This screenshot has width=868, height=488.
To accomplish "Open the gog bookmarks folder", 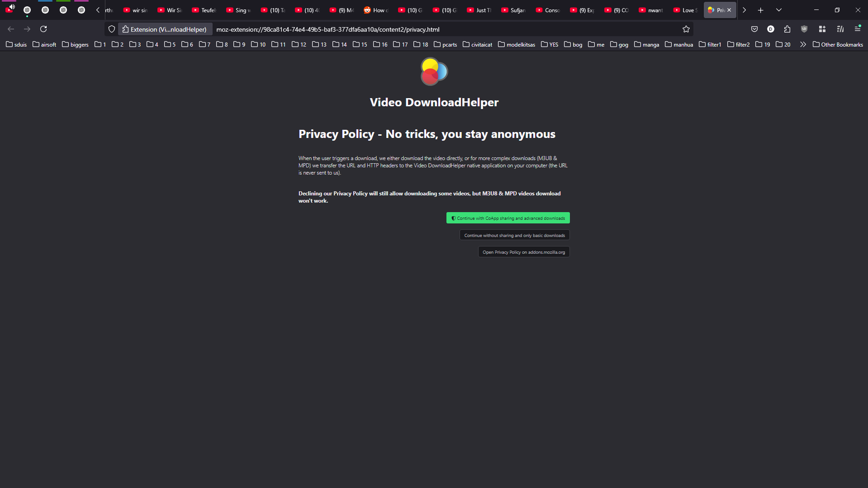I will coord(619,44).
